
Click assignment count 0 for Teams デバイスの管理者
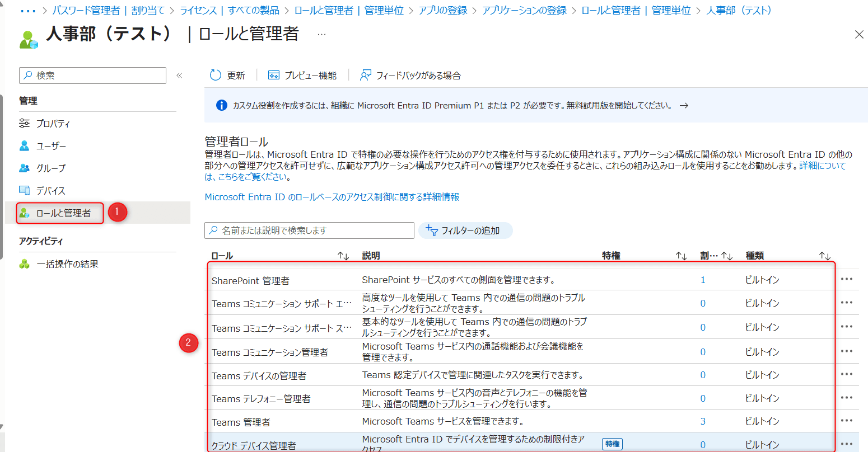pos(703,375)
